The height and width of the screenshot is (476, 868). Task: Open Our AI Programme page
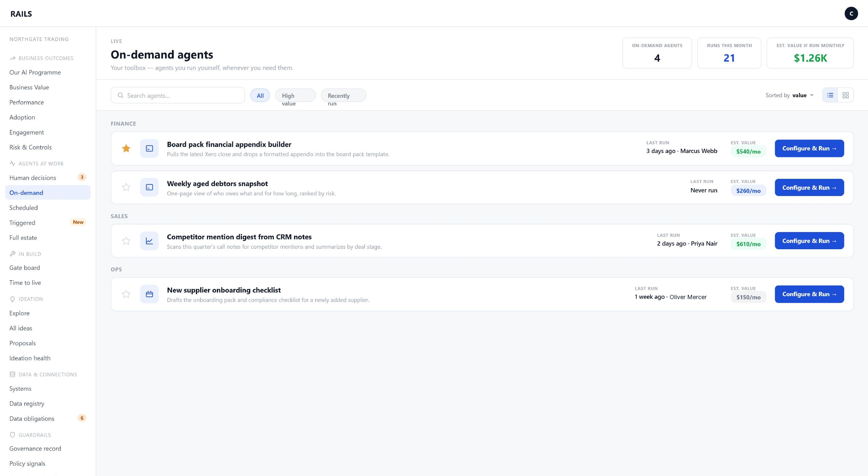(48, 72)
